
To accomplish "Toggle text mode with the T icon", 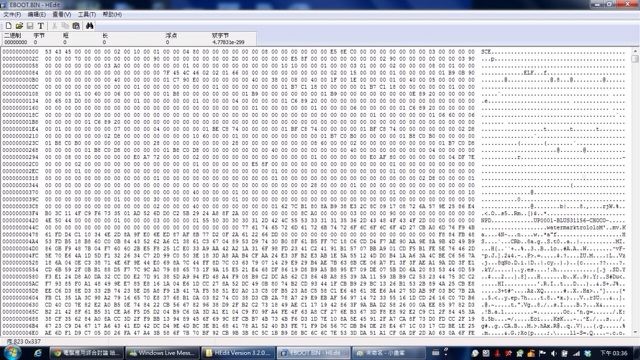I will 40,26.
